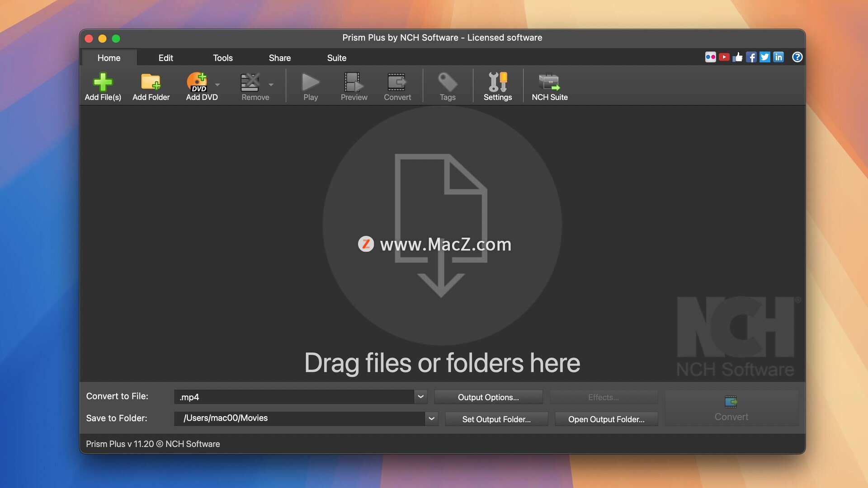Screen dimensions: 868x488
Task: Click the .mp4 format field
Action: (x=294, y=397)
